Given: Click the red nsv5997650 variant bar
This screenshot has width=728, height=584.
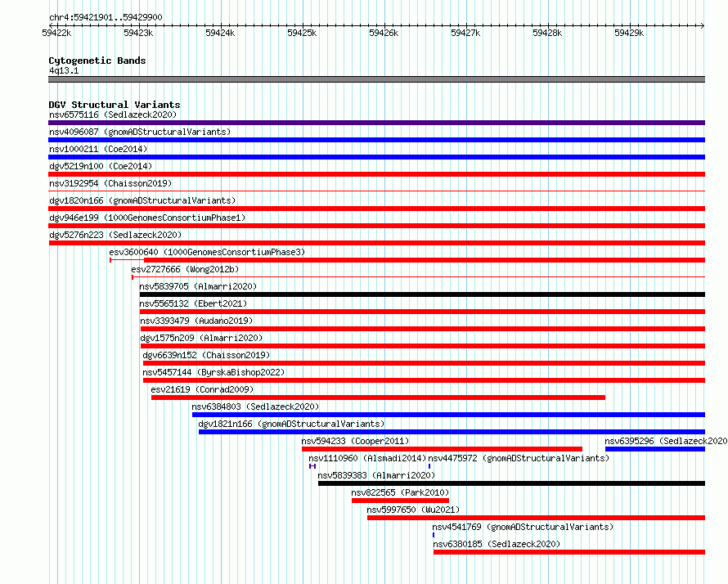Looking at the screenshot, I should 537,518.
